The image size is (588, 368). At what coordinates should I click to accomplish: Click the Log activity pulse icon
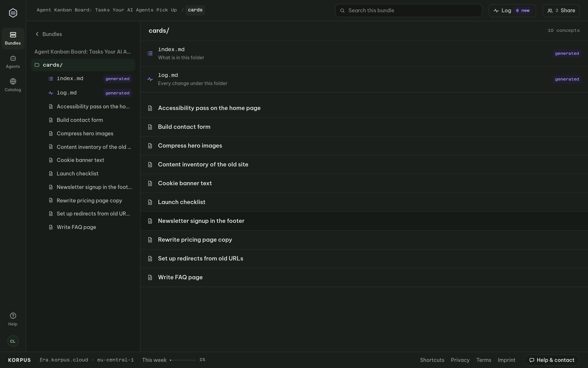pos(496,11)
